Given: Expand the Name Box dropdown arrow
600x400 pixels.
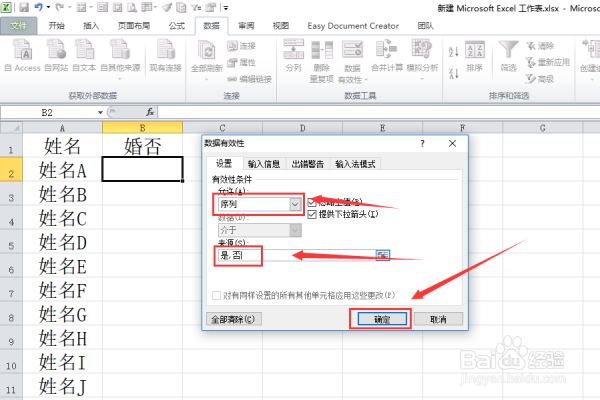Looking at the screenshot, I should pyautogui.click(x=100, y=112).
